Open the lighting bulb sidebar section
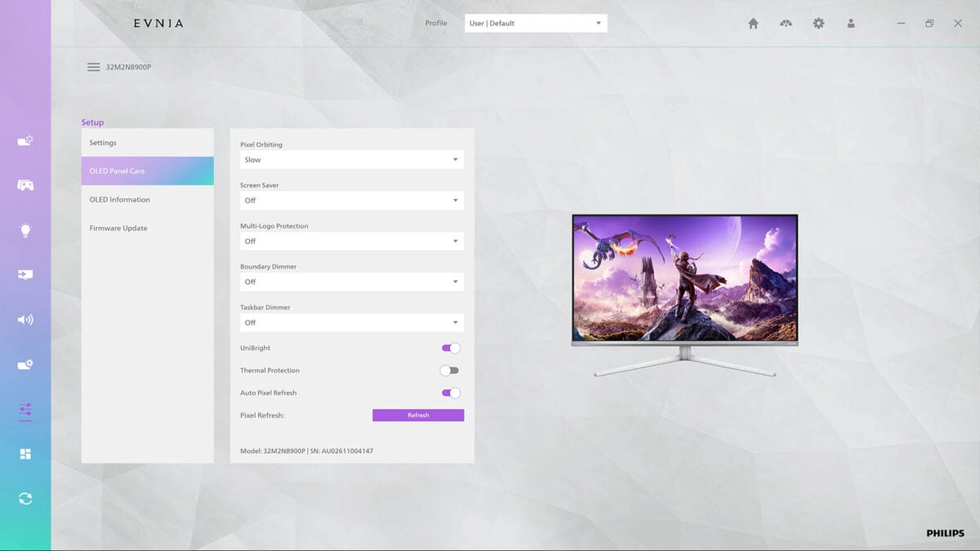The height and width of the screenshot is (551, 980). tap(25, 230)
